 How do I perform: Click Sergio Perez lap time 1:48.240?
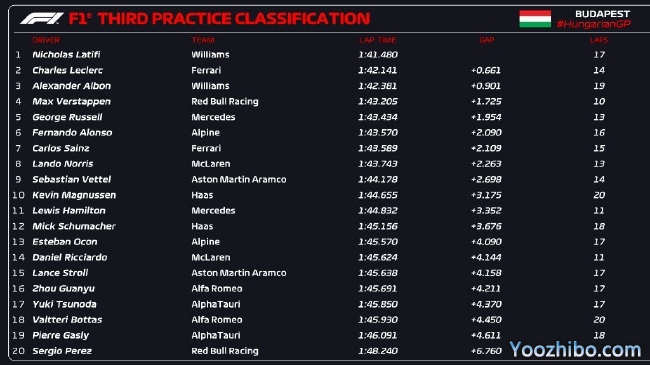pos(378,351)
